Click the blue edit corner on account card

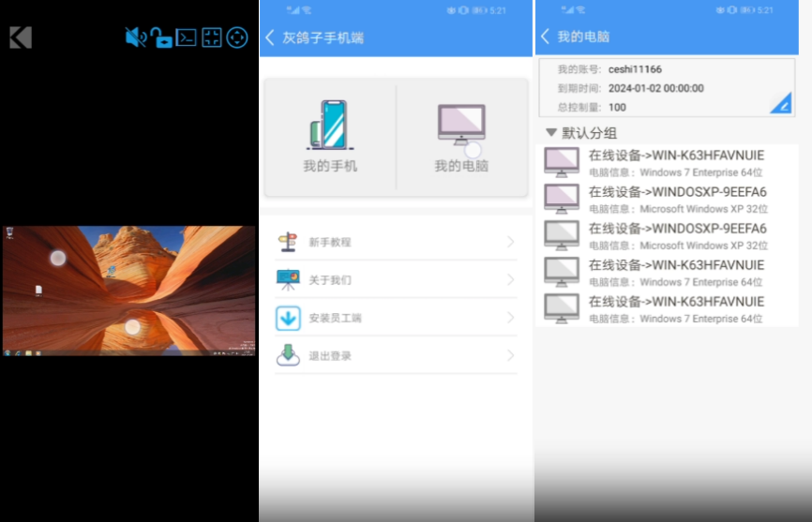point(781,104)
